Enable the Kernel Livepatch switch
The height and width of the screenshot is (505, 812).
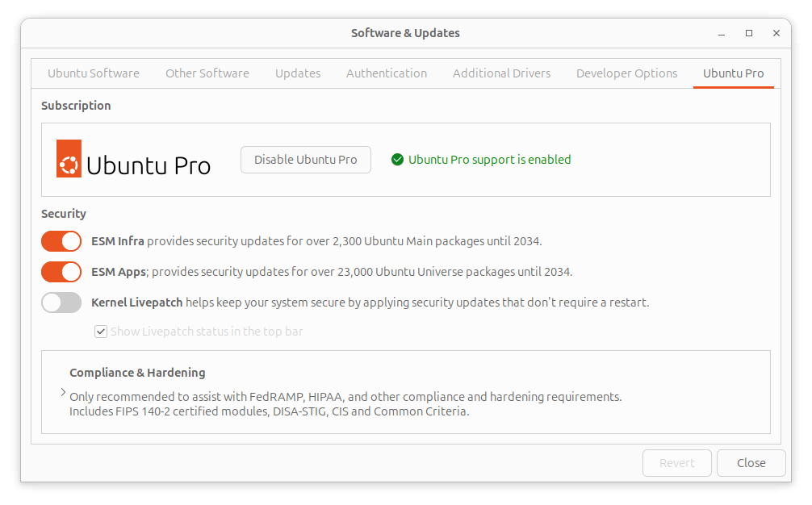pos(61,303)
